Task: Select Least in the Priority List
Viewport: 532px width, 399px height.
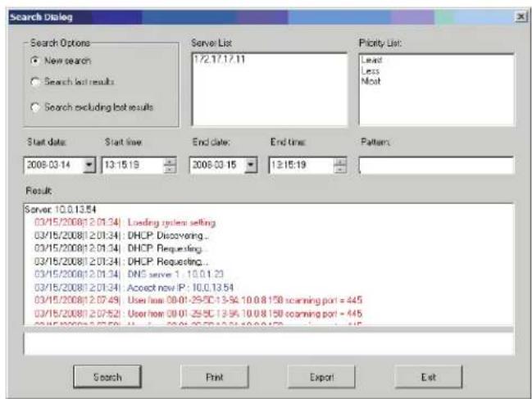Action: tap(371, 60)
